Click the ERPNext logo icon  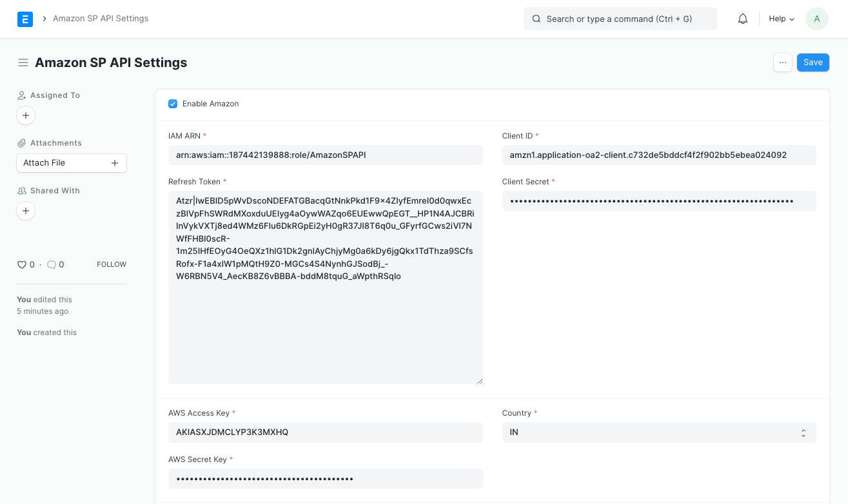(25, 19)
